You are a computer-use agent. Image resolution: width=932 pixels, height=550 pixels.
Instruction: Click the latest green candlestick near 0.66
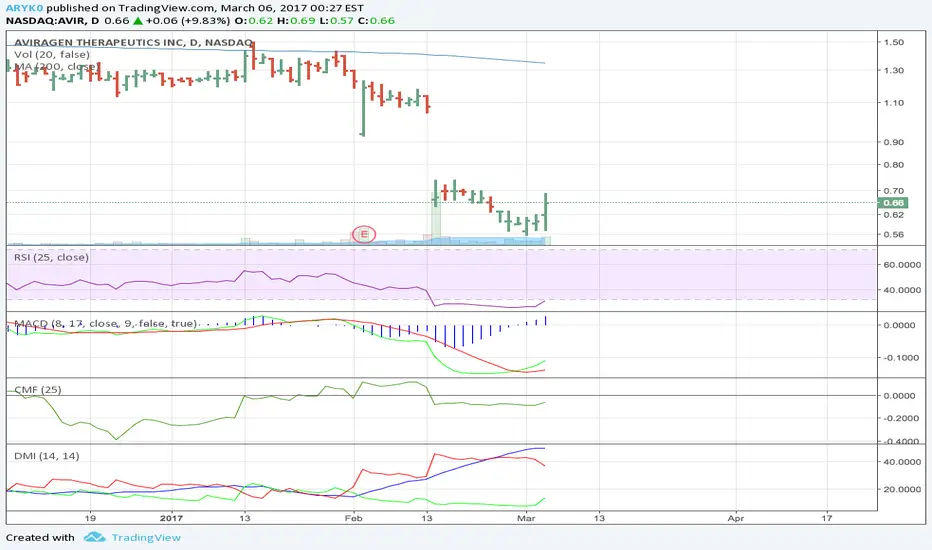(546, 212)
